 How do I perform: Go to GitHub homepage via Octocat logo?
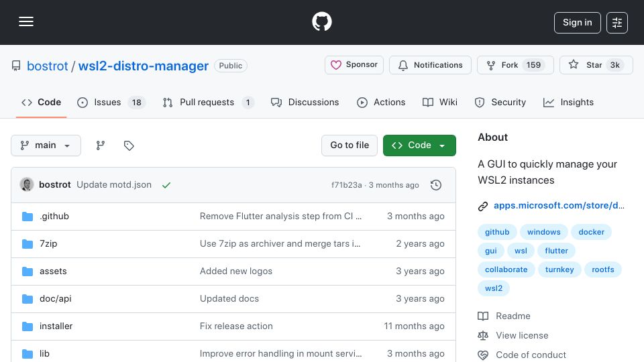[x=321, y=21]
